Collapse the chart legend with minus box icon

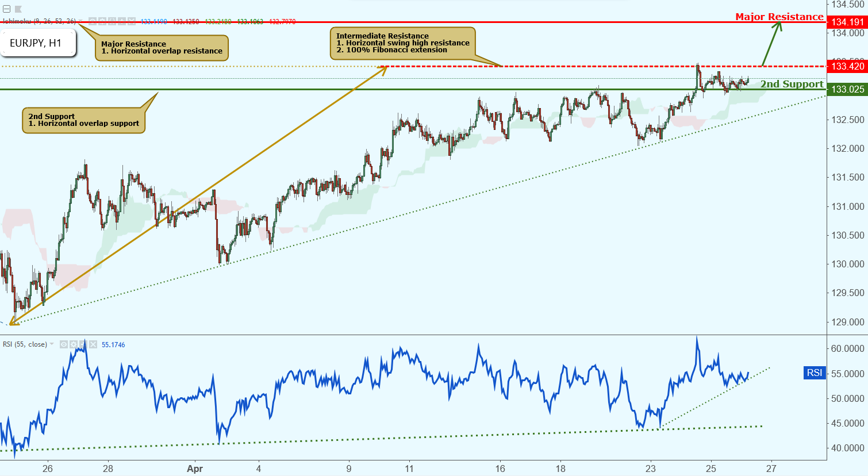[6, 9]
